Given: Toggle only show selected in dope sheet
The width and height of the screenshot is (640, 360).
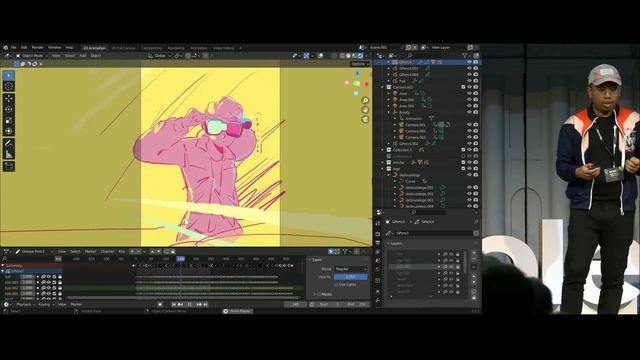Looking at the screenshot, I should (331, 252).
